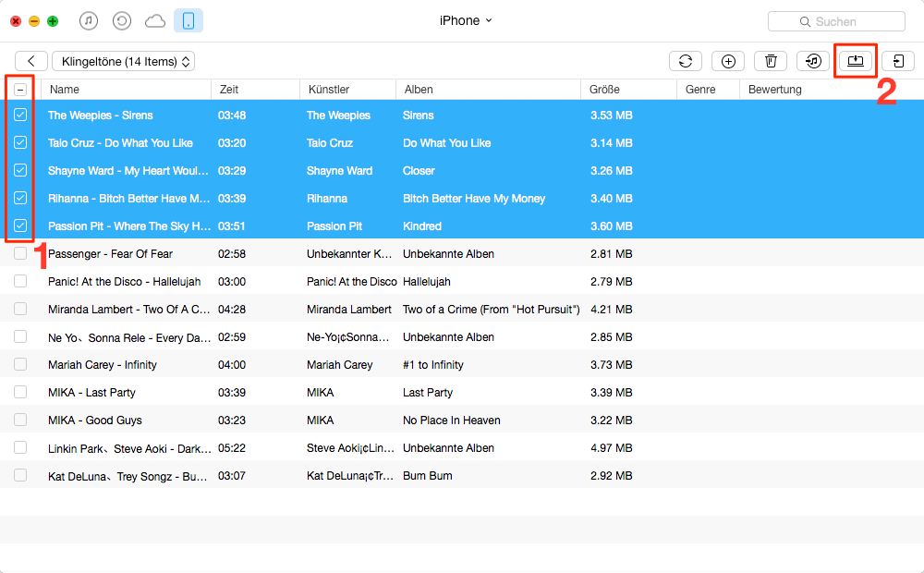Check Passenger - Fear Of Fear checkbox

(20, 253)
